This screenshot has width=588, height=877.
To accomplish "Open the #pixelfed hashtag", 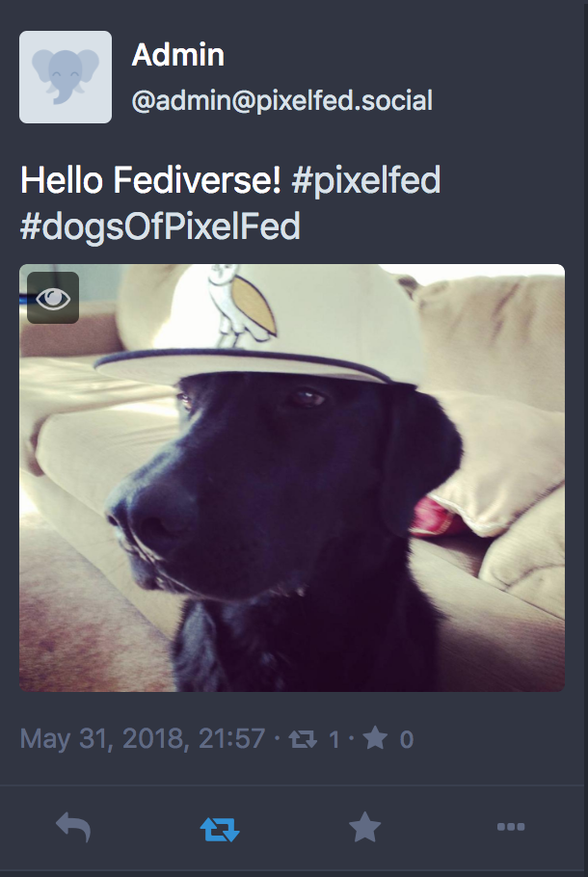I will (366, 180).
